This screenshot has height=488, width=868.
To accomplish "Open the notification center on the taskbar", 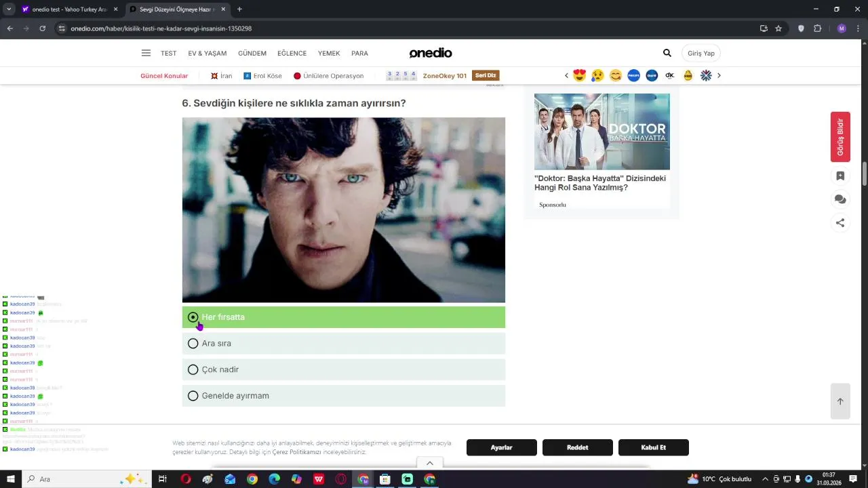I will [854, 479].
